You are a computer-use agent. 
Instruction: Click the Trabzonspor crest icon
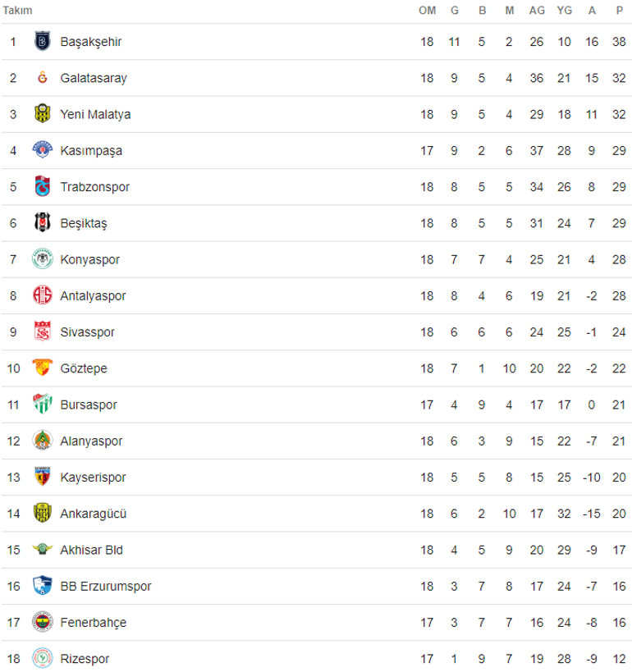(42, 187)
